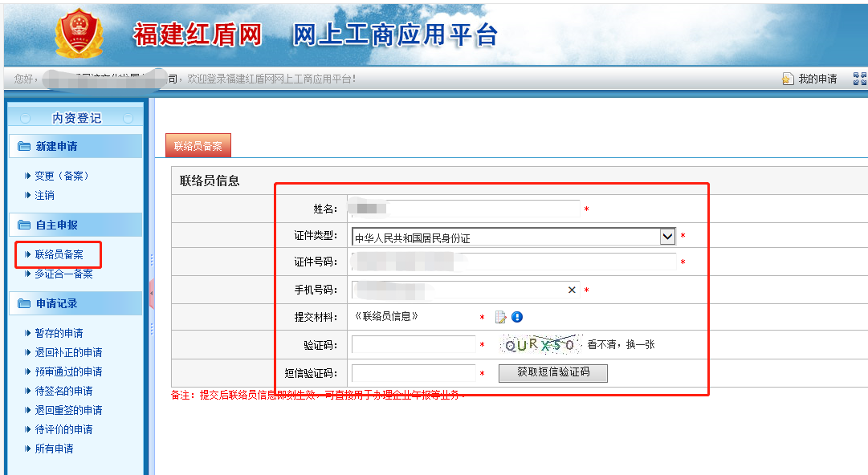This screenshot has width=868, height=475.
Task: Clear phone number with X icon
Action: point(572,290)
